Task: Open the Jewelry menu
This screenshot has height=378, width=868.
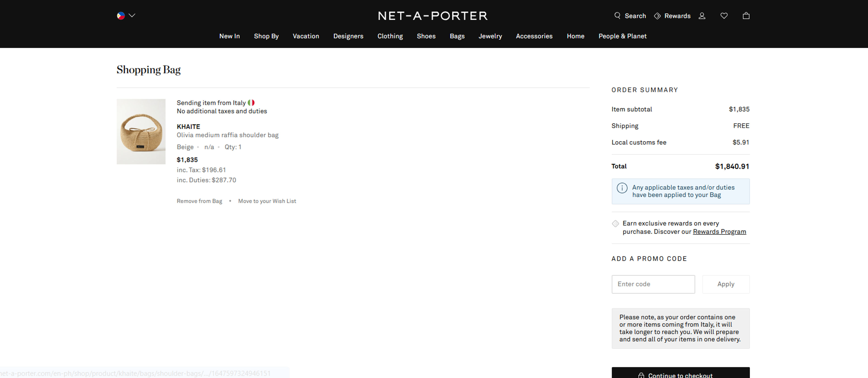Action: click(x=490, y=36)
